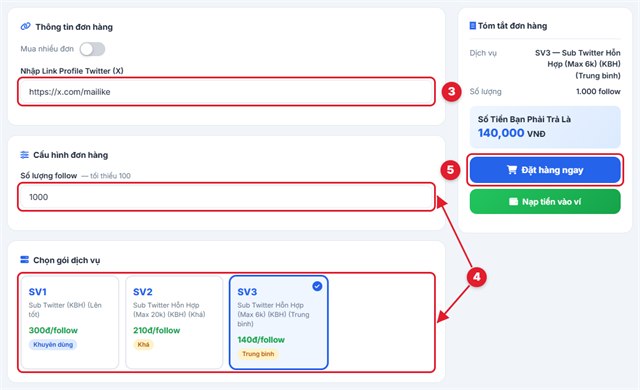Click the shopping cart icon in order button
Image resolution: width=640 pixels, height=390 pixels.
512,170
